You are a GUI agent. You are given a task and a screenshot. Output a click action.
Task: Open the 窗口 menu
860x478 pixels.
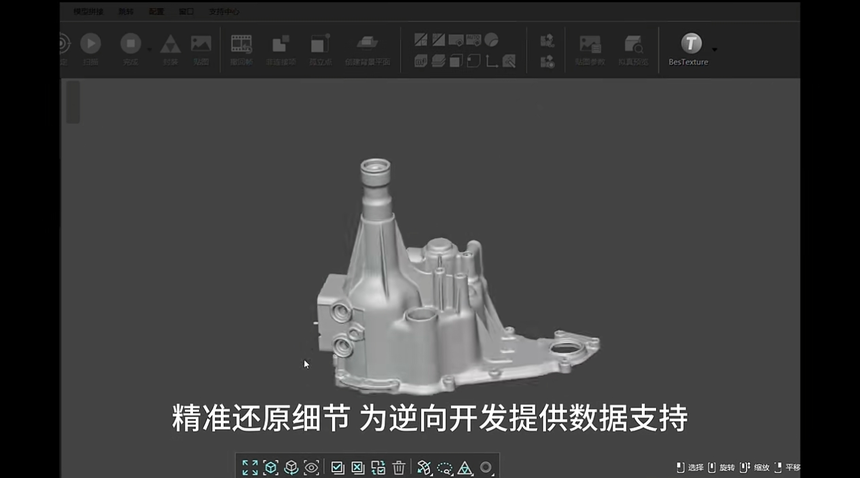[x=186, y=12]
